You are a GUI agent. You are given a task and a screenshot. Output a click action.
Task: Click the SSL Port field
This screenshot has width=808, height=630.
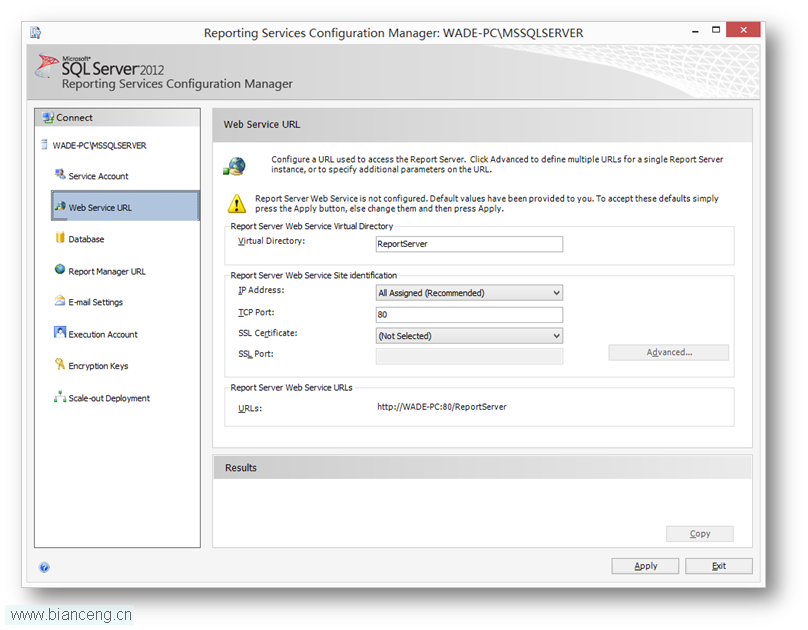(x=469, y=356)
